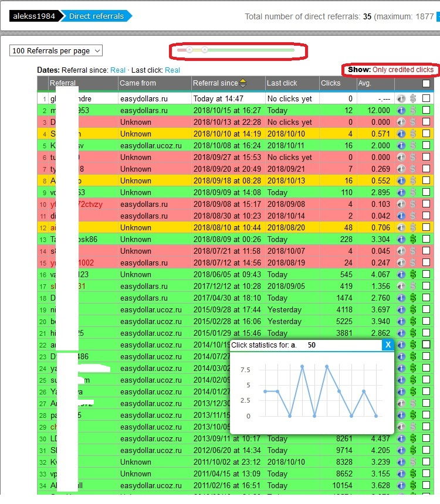440x504 pixels.
Task: Click second handle of the color range slider
Action: coord(205,50)
